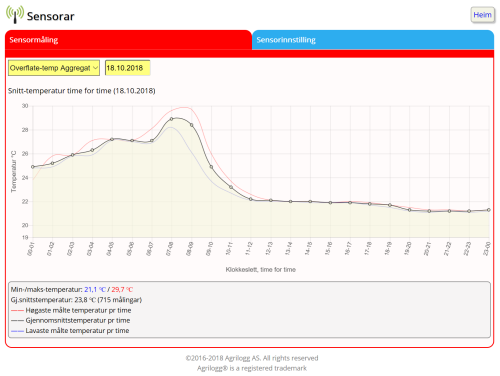Click the Heim button
The height and width of the screenshot is (376, 500).
click(x=482, y=15)
